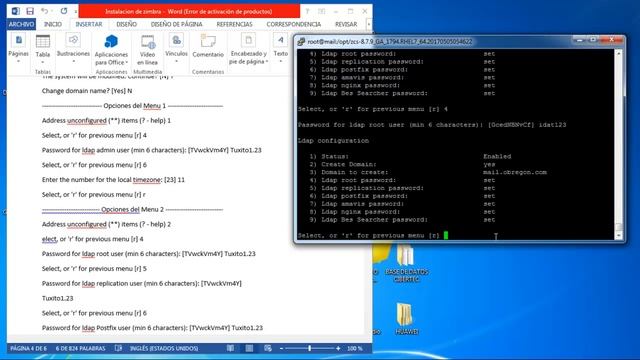Open REVISAR tab
Screen dimensions: 640x360
click(x=346, y=24)
